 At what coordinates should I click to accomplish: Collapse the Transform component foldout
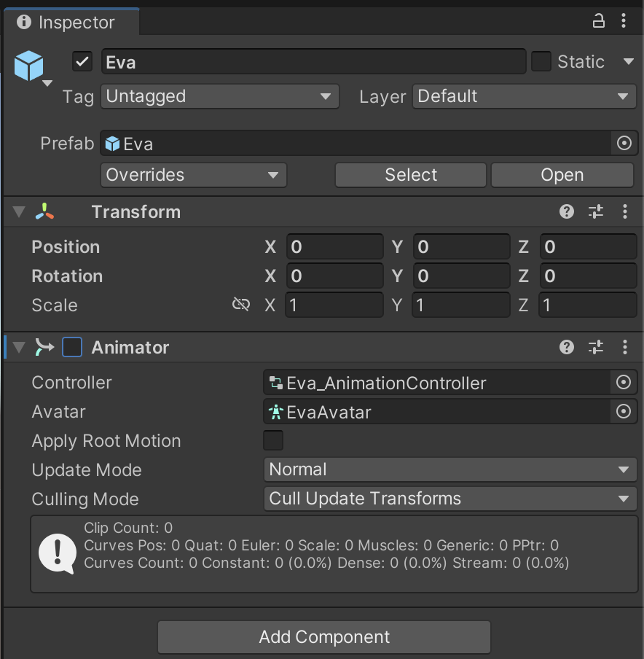click(19, 212)
